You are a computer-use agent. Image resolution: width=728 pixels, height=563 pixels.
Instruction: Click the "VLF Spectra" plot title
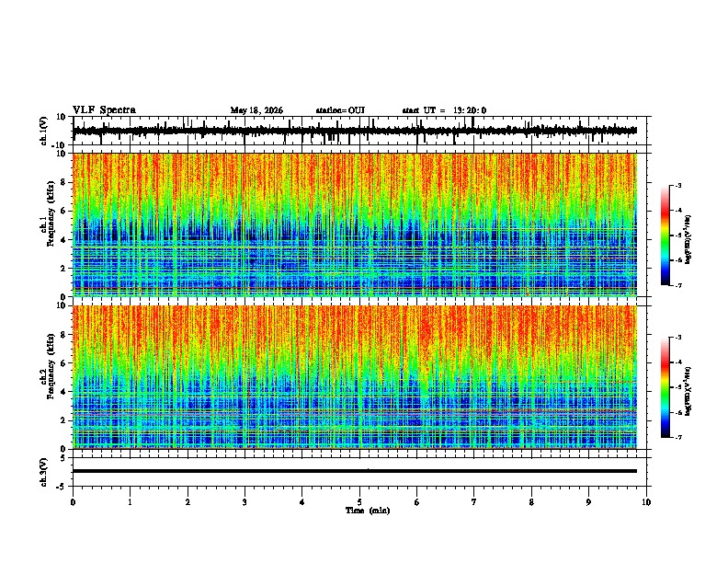(x=104, y=110)
